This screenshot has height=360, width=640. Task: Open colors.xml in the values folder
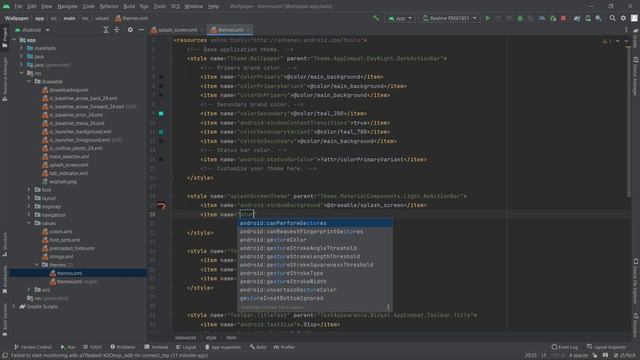click(x=60, y=231)
